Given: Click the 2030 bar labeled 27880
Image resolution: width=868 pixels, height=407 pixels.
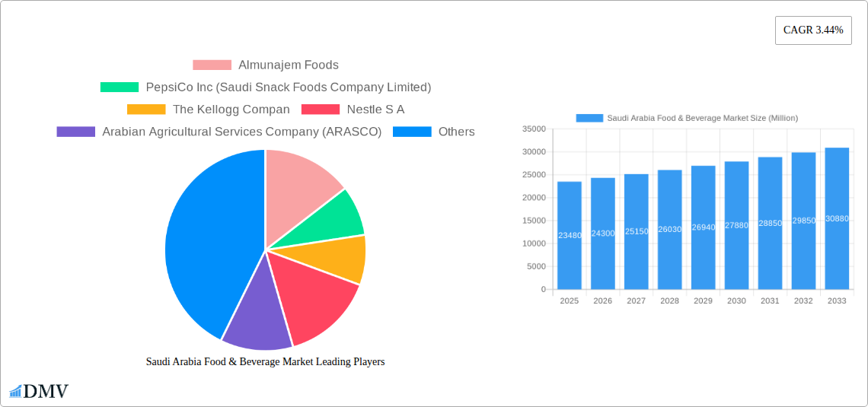Looking at the screenshot, I should (737, 225).
